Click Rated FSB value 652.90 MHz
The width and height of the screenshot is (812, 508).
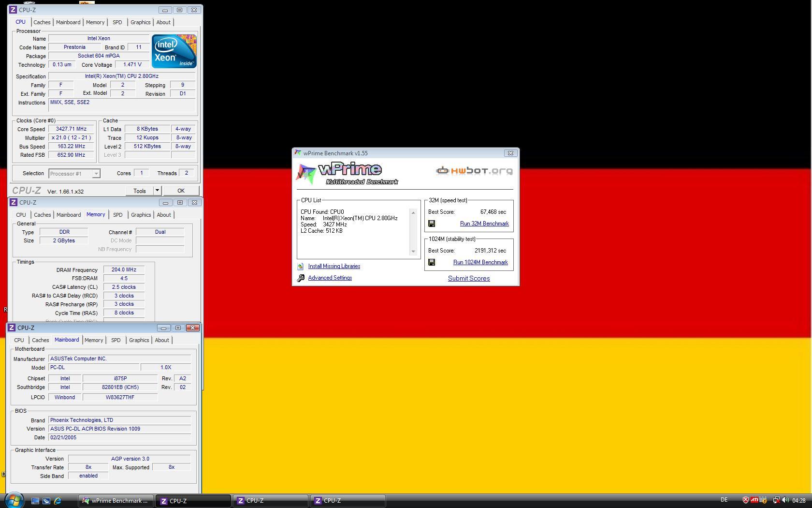point(71,155)
